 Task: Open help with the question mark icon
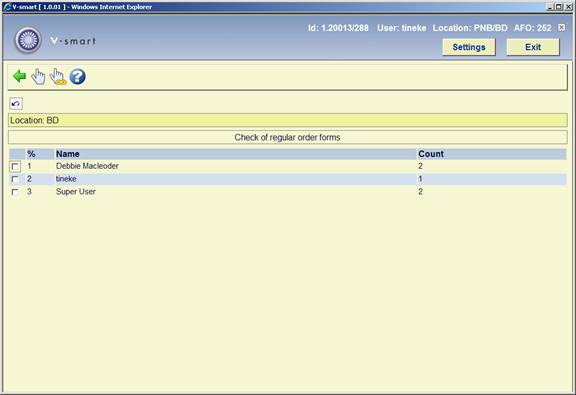78,76
